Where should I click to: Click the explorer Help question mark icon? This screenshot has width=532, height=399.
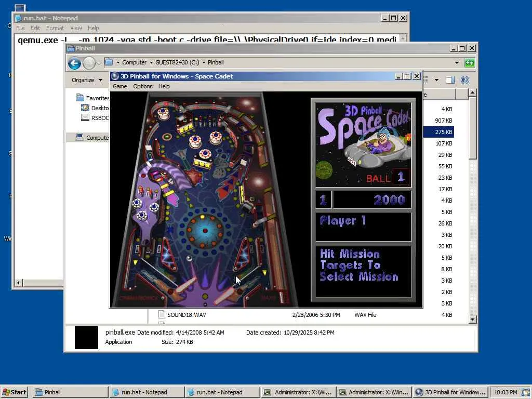(465, 80)
